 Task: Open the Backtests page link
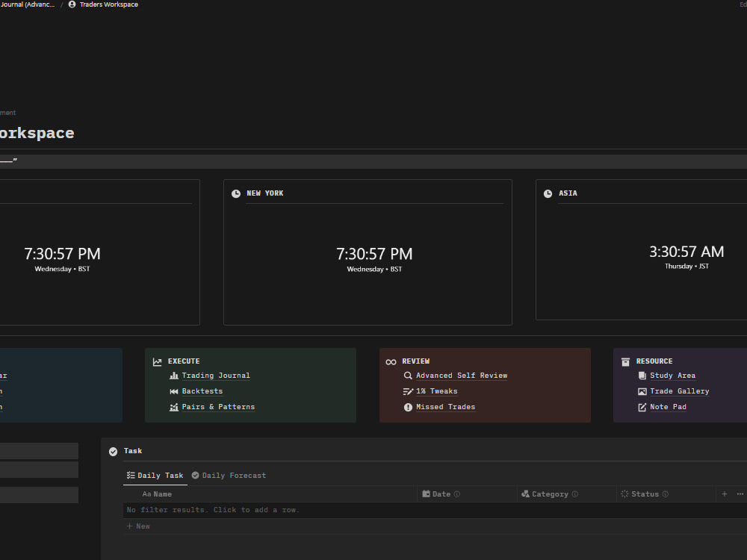pos(202,391)
